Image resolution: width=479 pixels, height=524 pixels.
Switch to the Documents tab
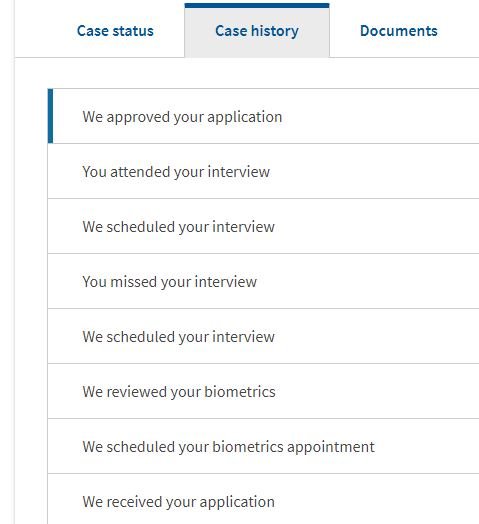398,31
